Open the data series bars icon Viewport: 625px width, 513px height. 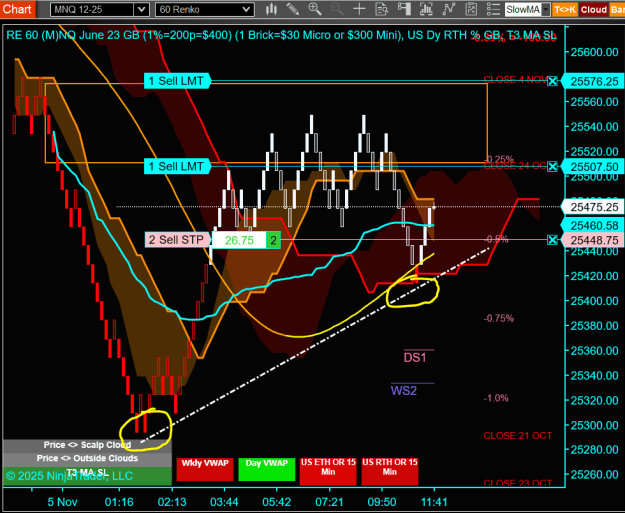(x=426, y=9)
